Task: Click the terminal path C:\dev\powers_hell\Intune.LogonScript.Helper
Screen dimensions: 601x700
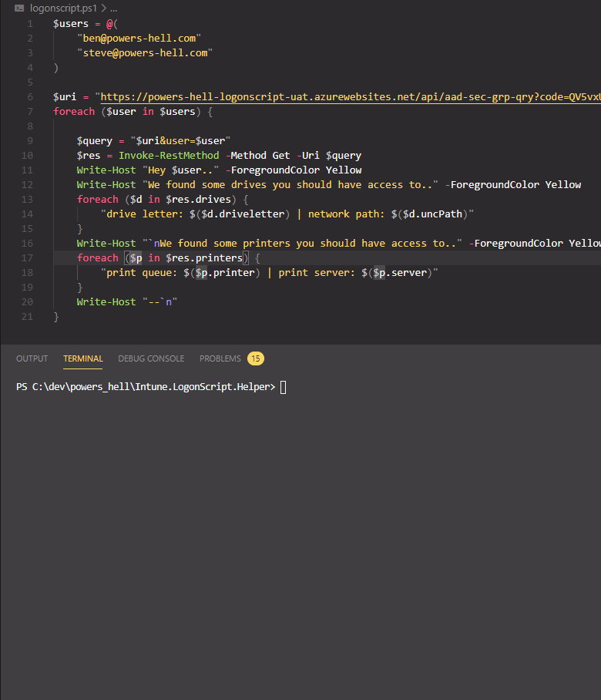Action: point(151,387)
